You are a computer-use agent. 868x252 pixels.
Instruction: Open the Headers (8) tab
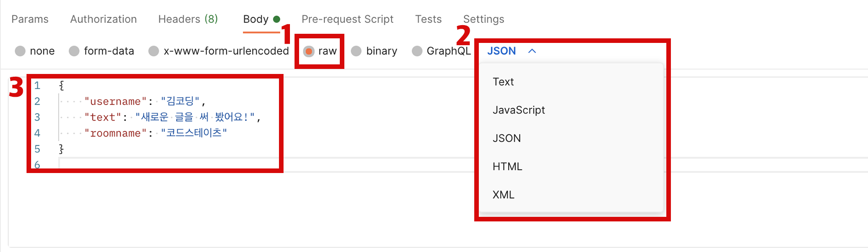coord(188,19)
